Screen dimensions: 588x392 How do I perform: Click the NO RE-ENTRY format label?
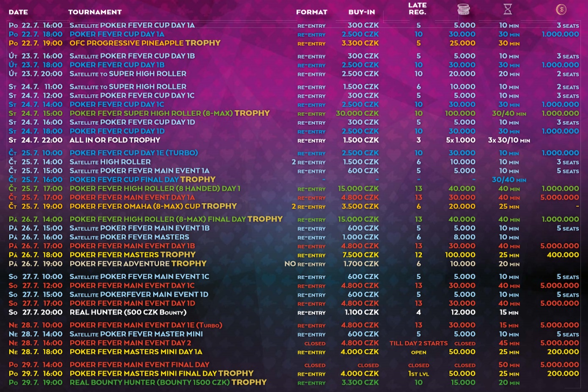click(x=305, y=264)
